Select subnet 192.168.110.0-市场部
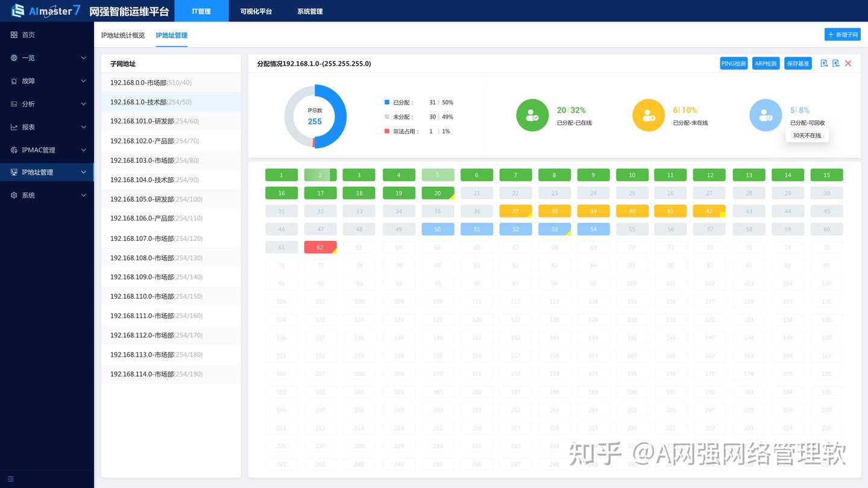The width and height of the screenshot is (868, 488). (x=171, y=296)
